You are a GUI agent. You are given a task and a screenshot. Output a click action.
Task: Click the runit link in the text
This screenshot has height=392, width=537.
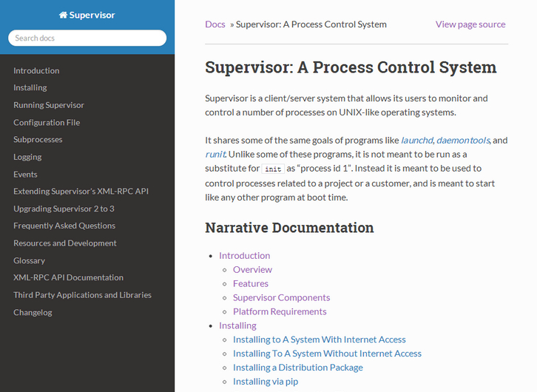(215, 155)
